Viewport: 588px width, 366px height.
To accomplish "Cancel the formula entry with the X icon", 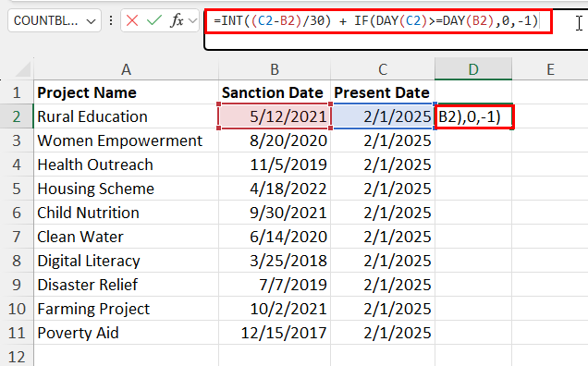I will point(132,20).
